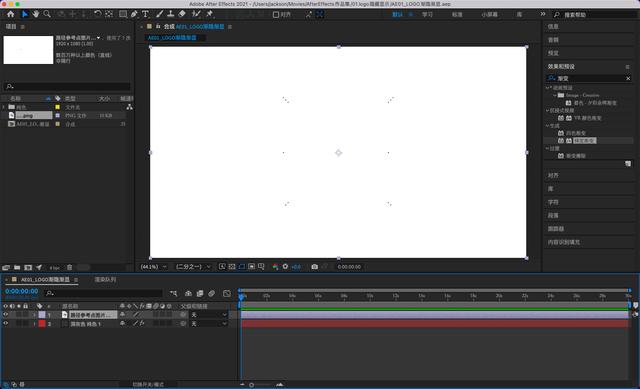This screenshot has width=640, height=389.
Task: Switch to 学习 workspace
Action: 427,15
